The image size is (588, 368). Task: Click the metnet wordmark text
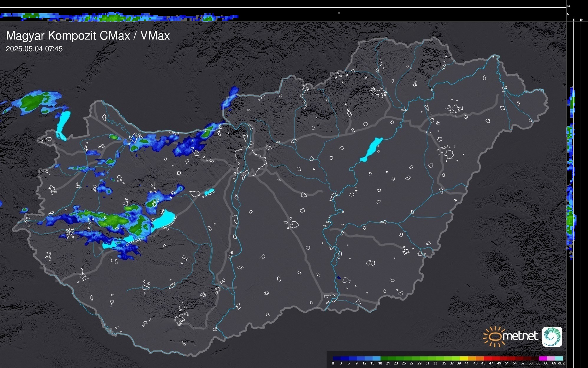pos(521,336)
